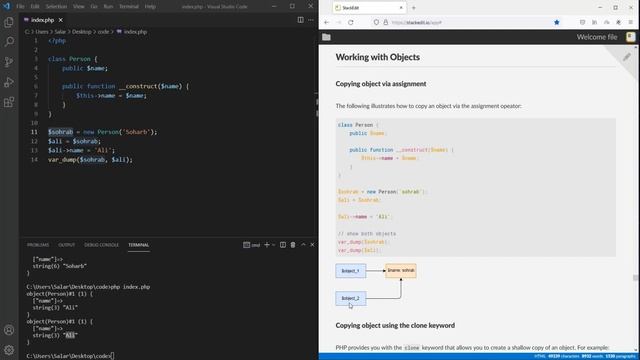
Task: Maximize the panel with chevron up
Action: pyautogui.click(x=303, y=245)
